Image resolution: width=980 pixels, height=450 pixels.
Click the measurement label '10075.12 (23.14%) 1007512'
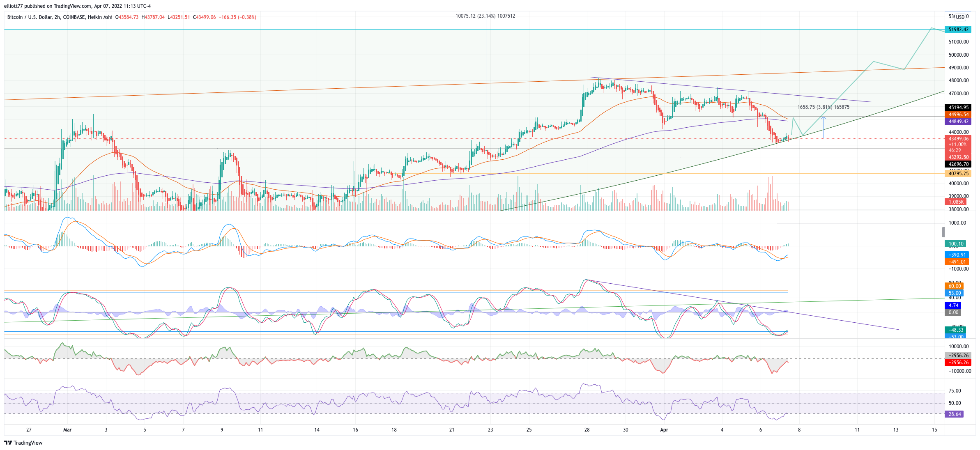[x=485, y=16]
